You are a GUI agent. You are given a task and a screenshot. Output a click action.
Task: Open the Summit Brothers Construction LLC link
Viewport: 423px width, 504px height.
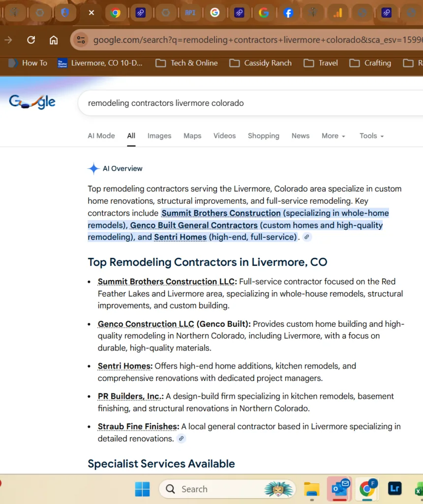pos(166,282)
